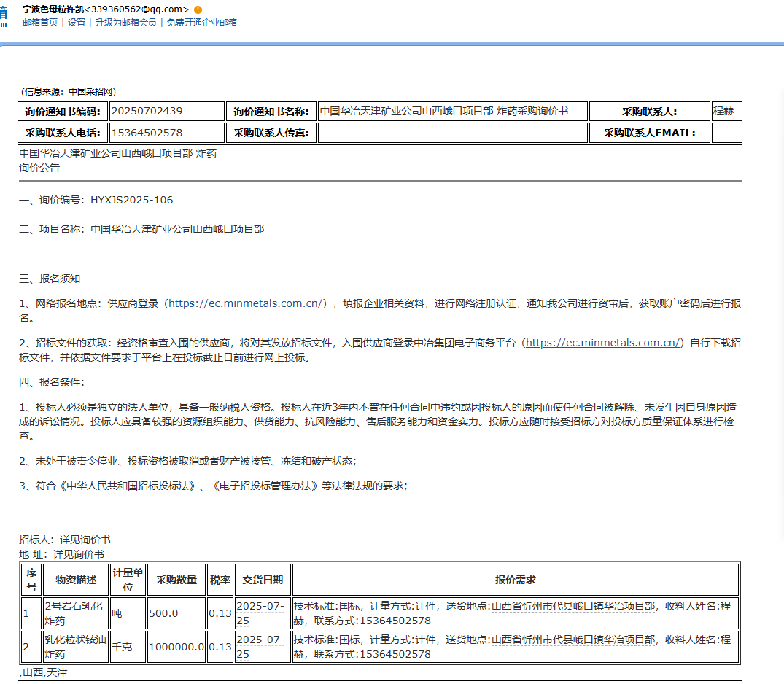The image size is (784, 684).
Task: Click the quantity 500.0 cell
Action: [x=176, y=613]
